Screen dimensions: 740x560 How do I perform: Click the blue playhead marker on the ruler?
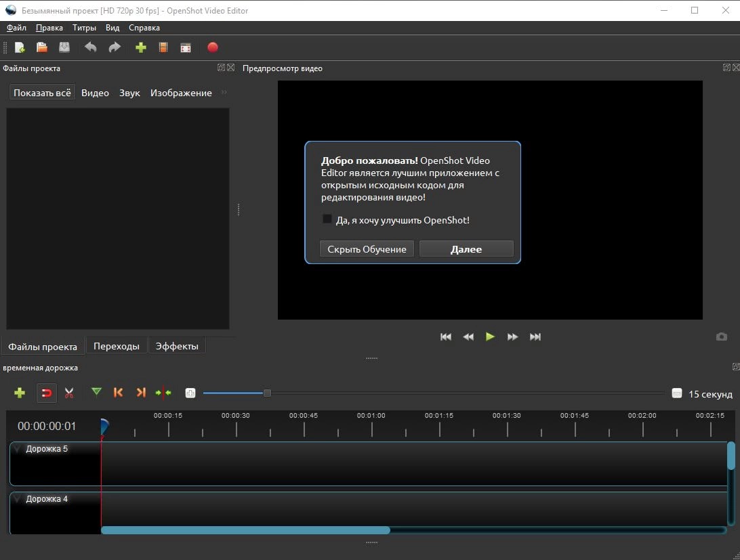point(104,427)
